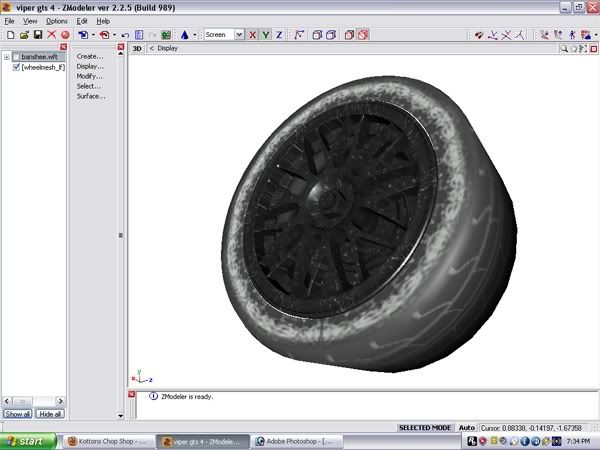
Task: Toggle the X axis lock
Action: click(x=252, y=34)
